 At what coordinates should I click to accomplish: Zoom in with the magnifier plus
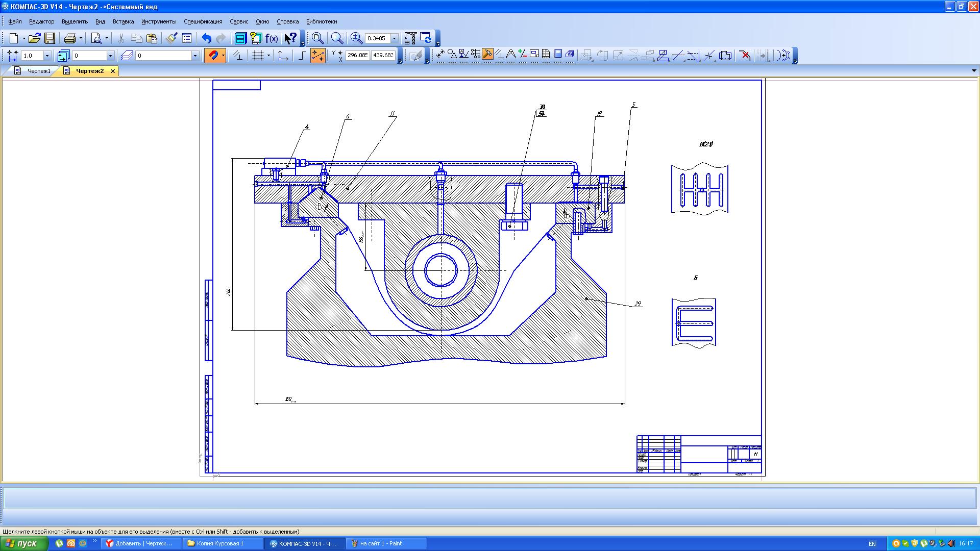click(x=356, y=38)
